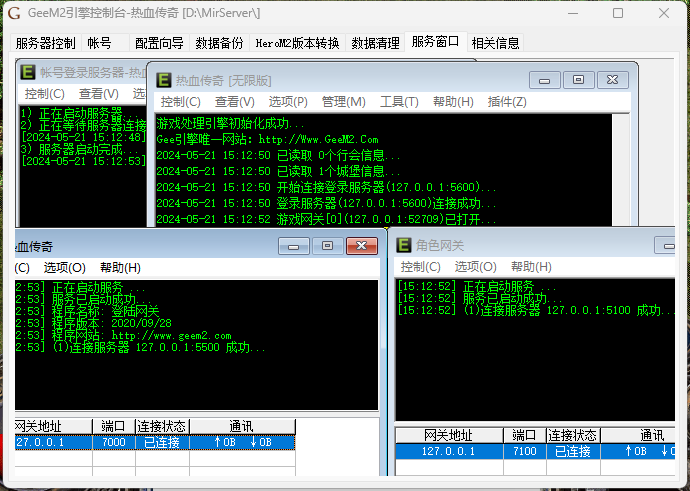Open 选项(O) menu in 角色网关 window

[x=475, y=267]
